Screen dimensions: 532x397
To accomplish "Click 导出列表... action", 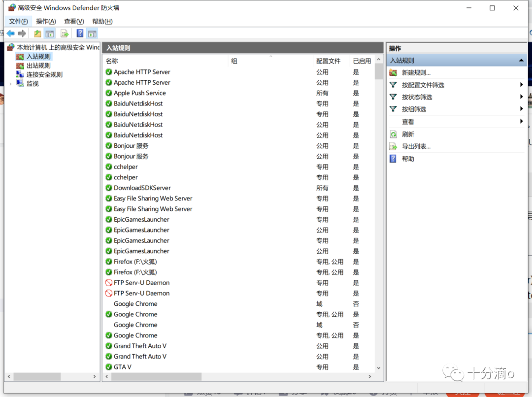I will pyautogui.click(x=416, y=147).
